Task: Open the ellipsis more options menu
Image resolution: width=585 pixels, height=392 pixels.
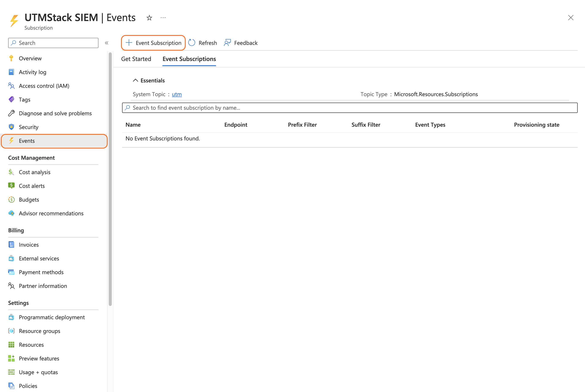Action: [x=163, y=18]
